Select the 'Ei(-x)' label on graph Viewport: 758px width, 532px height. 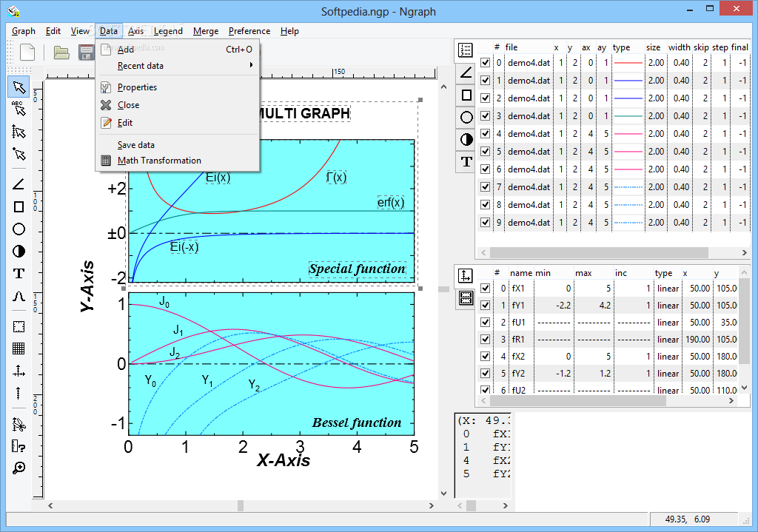184,247
